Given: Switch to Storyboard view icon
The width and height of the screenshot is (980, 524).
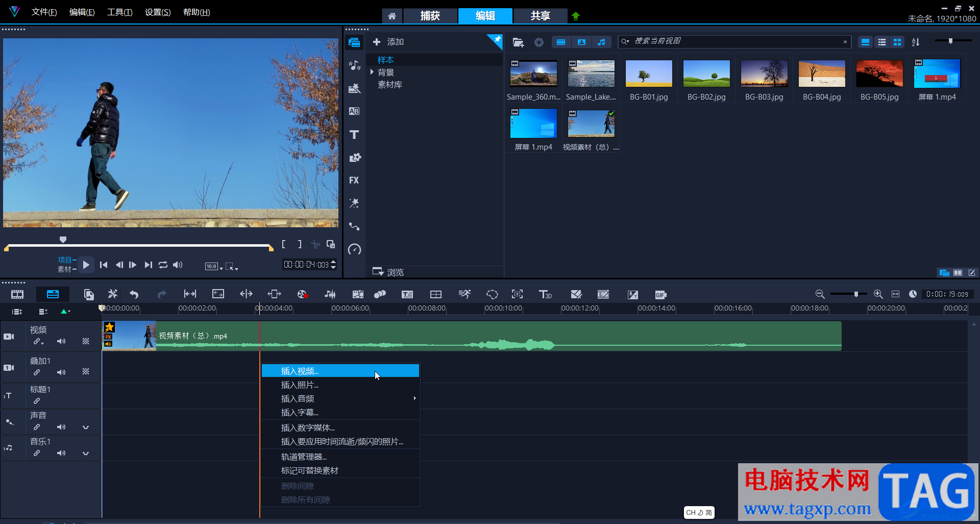Looking at the screenshot, I should pyautogui.click(x=17, y=294).
